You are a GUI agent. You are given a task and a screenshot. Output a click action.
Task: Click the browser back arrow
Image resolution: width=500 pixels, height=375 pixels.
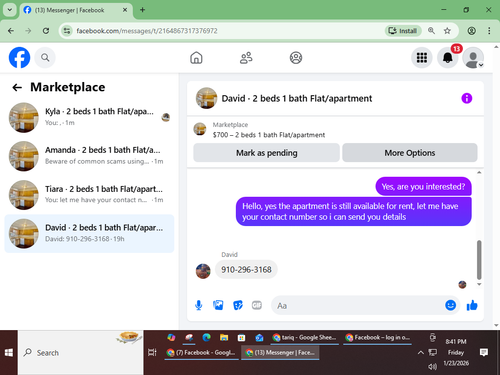[11, 31]
